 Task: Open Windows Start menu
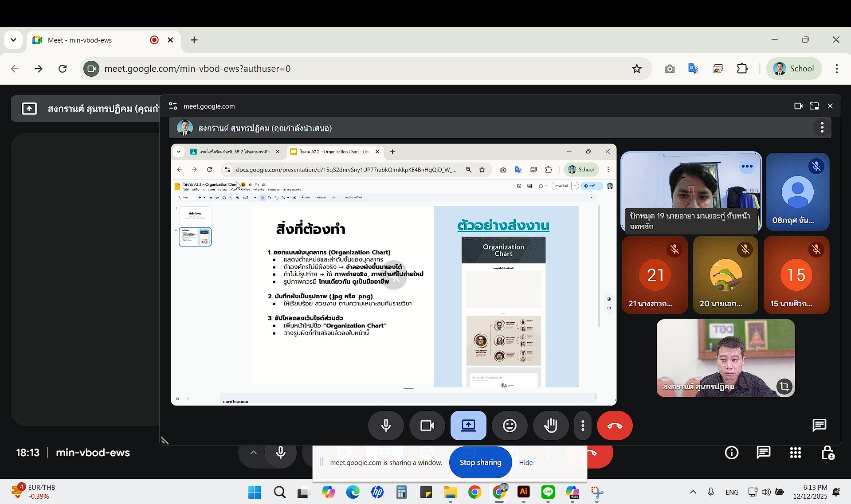tap(255, 492)
